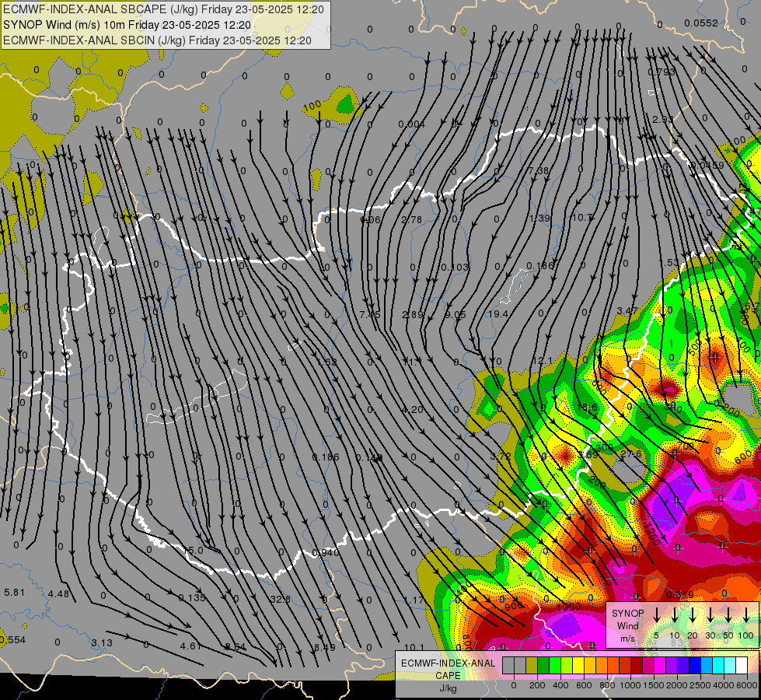Screen dimensions: 761x700
Task: Click the 12.1 value on the map
Action: tap(542, 361)
